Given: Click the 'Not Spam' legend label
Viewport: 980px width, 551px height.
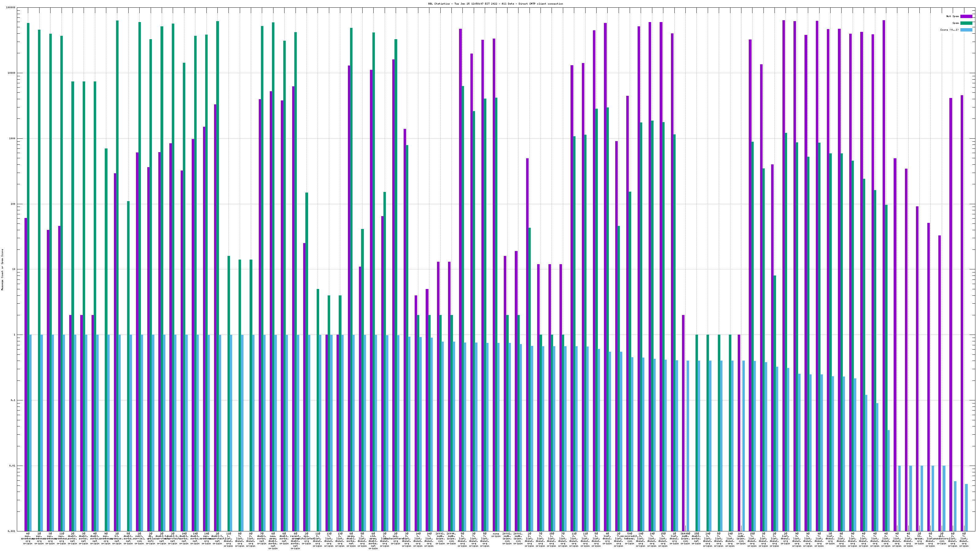Looking at the screenshot, I should click(952, 16).
